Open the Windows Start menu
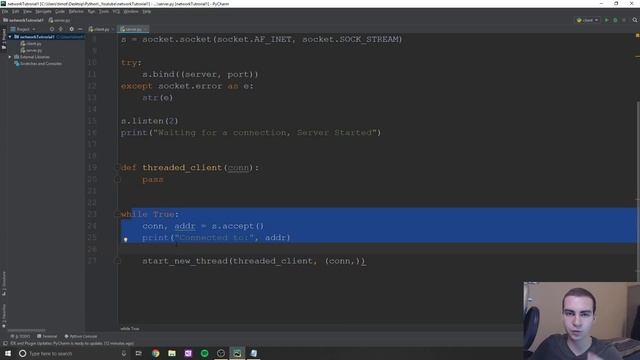640x360 pixels. [8, 353]
